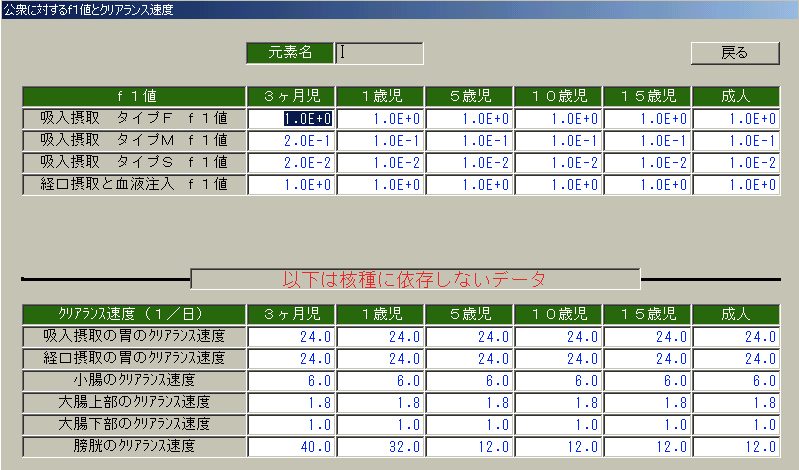Click 経口摂取と血液注入 f1値 cell for 成人
The width and height of the screenshot is (799, 470).
(x=735, y=184)
